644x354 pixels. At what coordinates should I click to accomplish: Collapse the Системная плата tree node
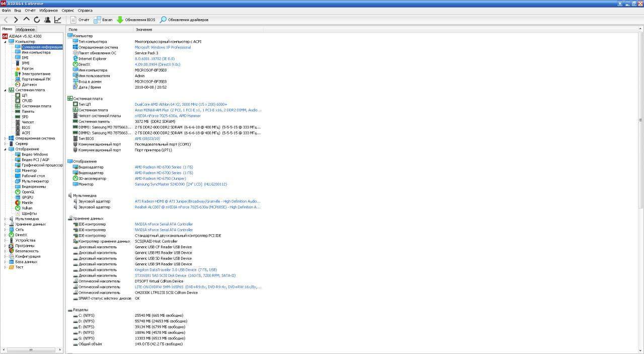click(5, 90)
